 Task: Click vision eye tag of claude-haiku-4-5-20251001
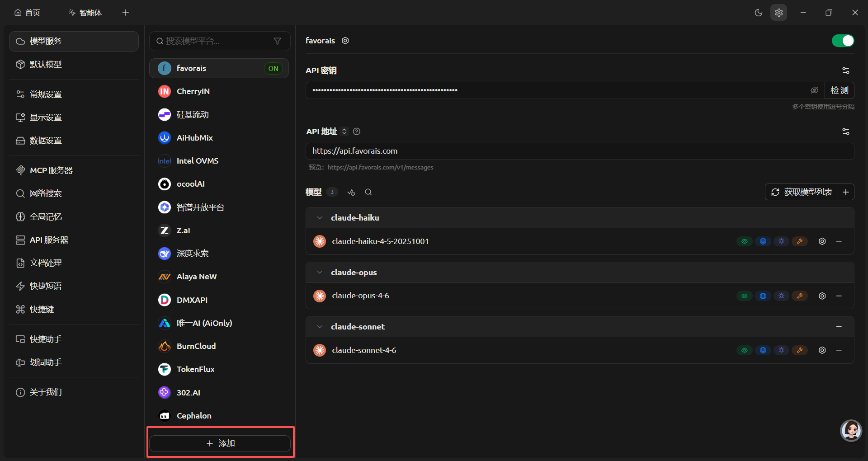coord(745,241)
